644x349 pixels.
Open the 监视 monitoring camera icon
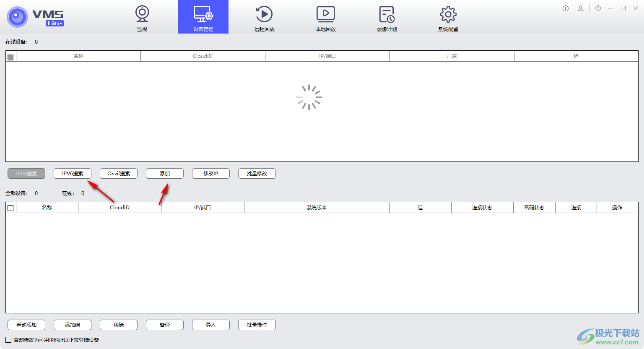tap(142, 14)
